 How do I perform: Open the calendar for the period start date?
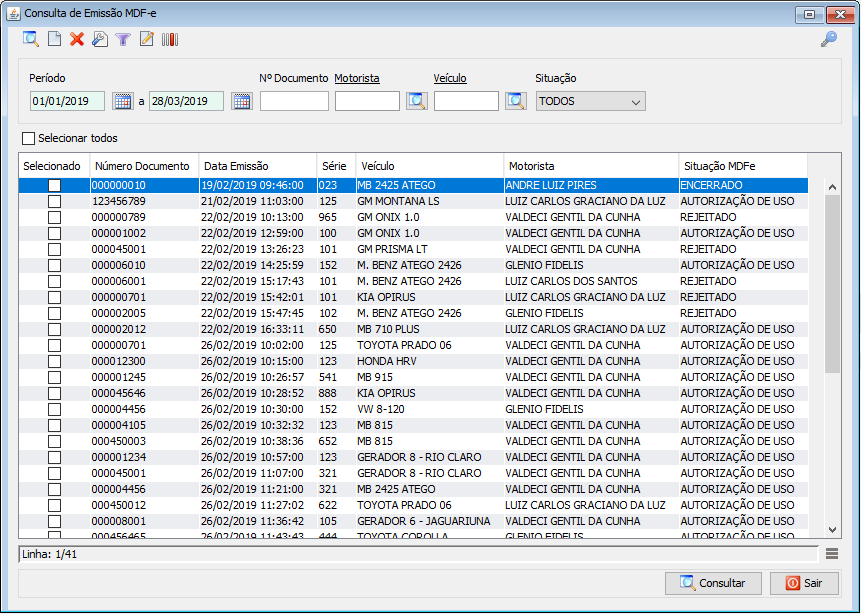[x=123, y=101]
